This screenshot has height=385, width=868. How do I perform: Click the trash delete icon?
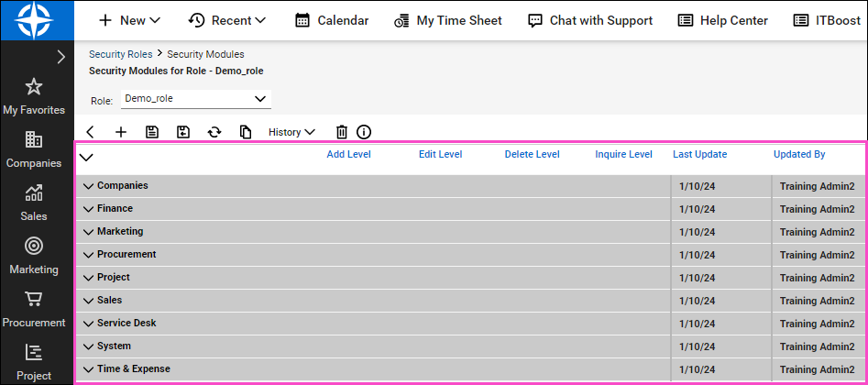click(x=342, y=132)
